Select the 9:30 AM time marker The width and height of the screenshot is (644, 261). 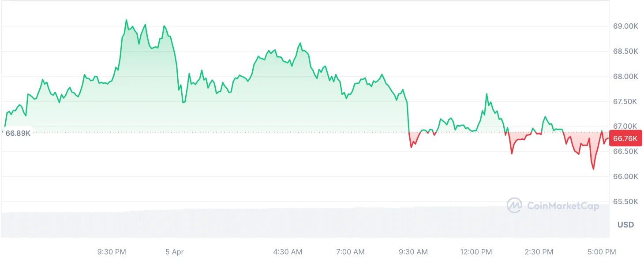pyautogui.click(x=413, y=252)
